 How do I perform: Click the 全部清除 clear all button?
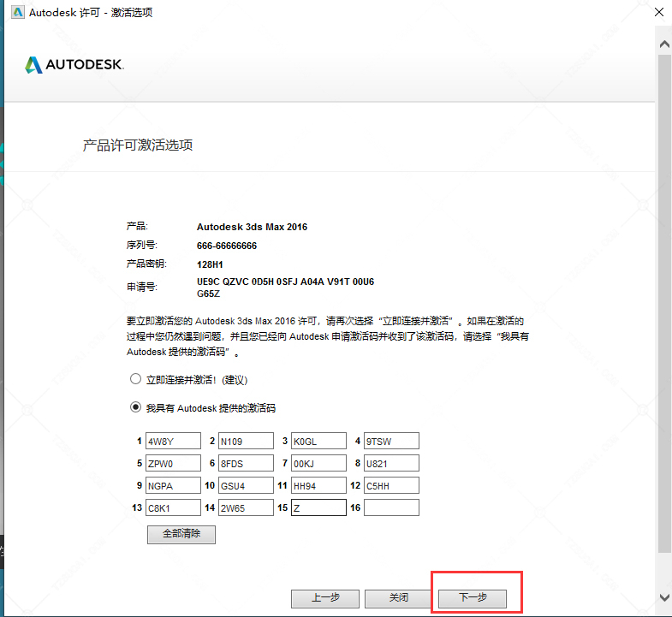(x=181, y=534)
